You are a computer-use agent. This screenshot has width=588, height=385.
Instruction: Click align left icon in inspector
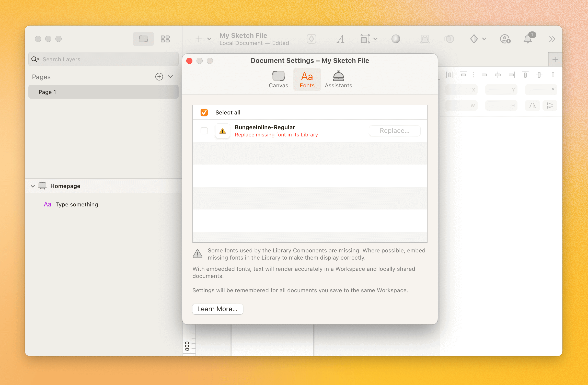coord(484,75)
